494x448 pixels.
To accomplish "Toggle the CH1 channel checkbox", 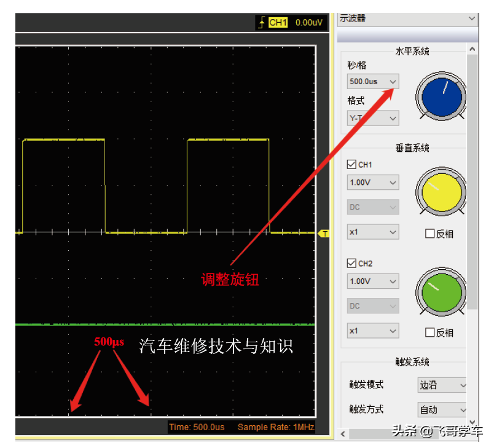I will click(352, 165).
